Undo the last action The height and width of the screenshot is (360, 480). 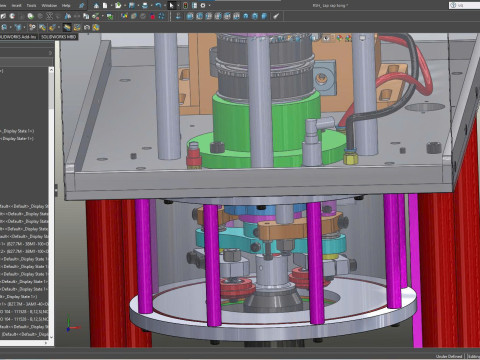point(158,6)
